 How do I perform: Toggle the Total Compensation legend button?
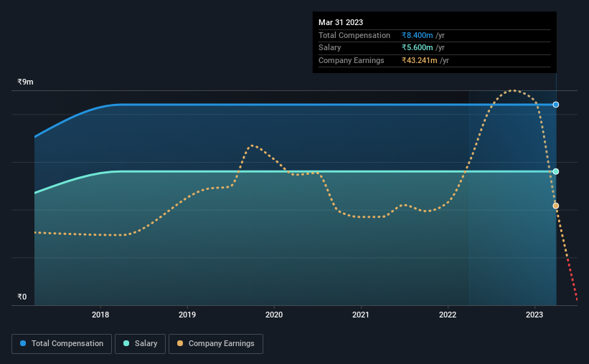62,344
